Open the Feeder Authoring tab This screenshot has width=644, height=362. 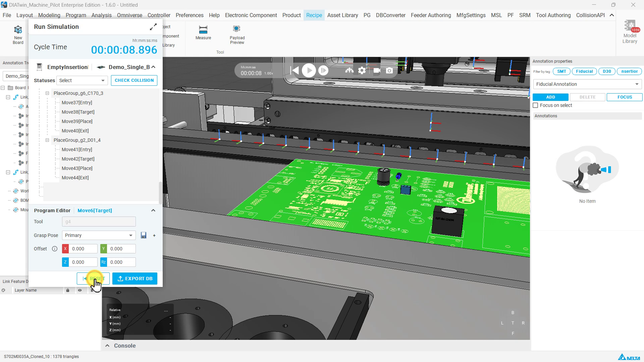point(431,15)
